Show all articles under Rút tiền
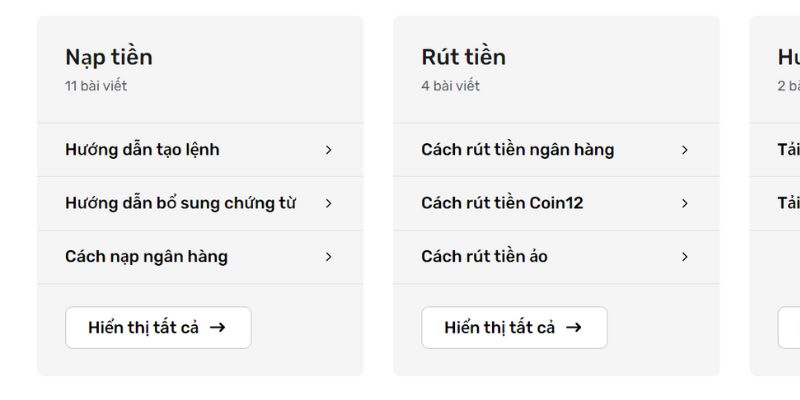800x400 pixels. (514, 327)
